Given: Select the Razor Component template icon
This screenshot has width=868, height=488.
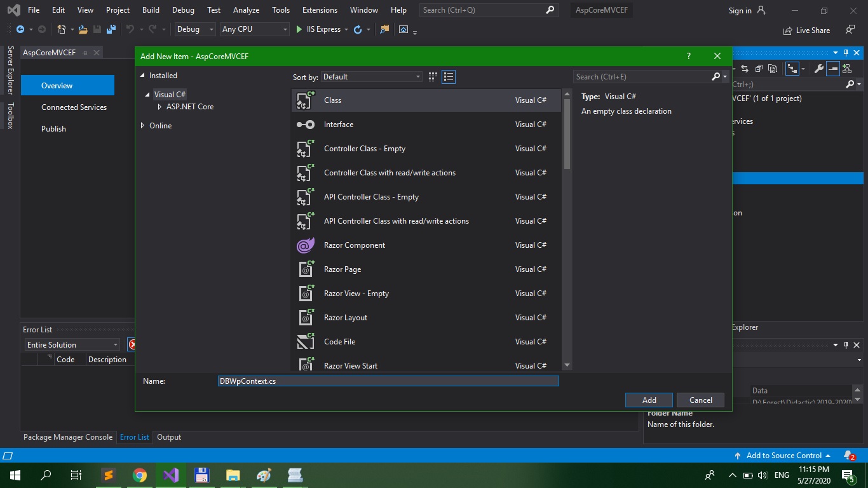Looking at the screenshot, I should tap(306, 245).
